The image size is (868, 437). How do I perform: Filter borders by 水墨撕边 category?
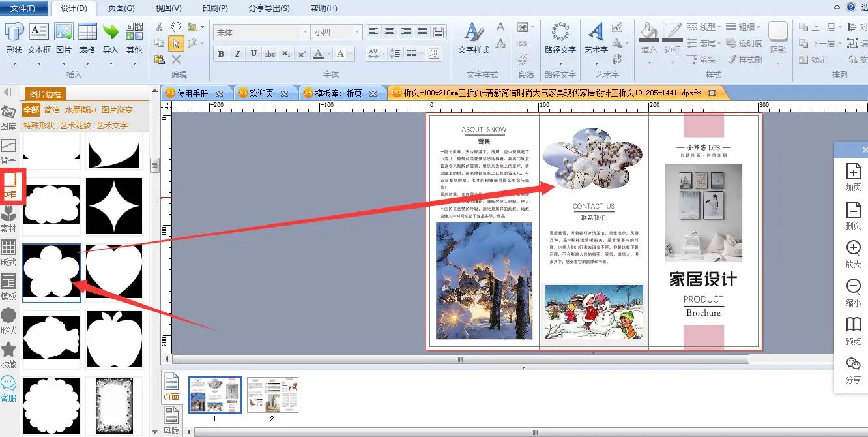point(80,110)
